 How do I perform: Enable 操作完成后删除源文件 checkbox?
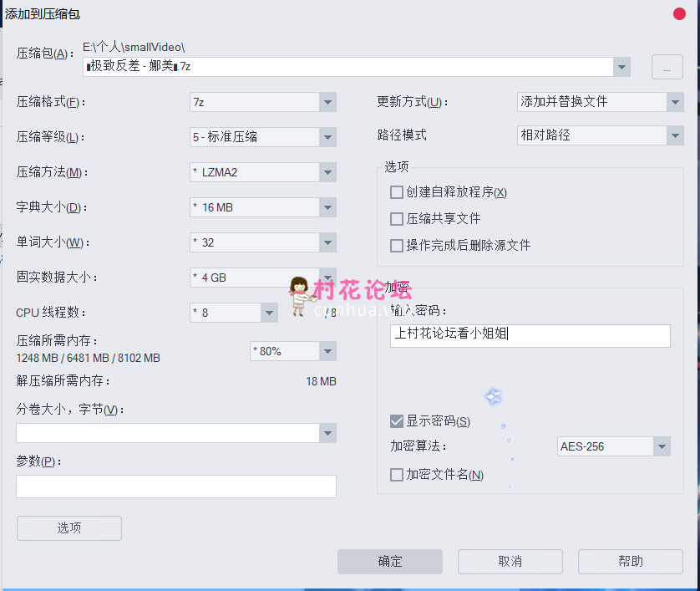click(397, 246)
